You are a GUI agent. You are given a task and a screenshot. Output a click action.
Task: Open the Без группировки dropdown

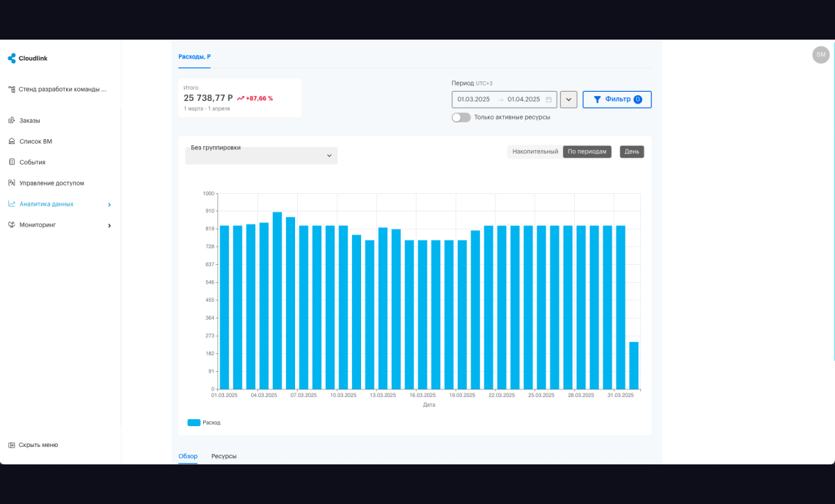[261, 155]
